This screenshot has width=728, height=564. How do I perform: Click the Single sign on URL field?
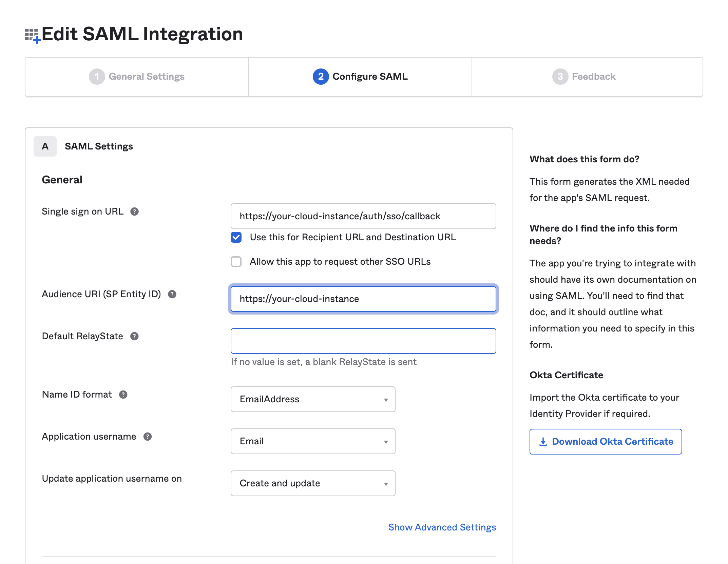(x=363, y=216)
